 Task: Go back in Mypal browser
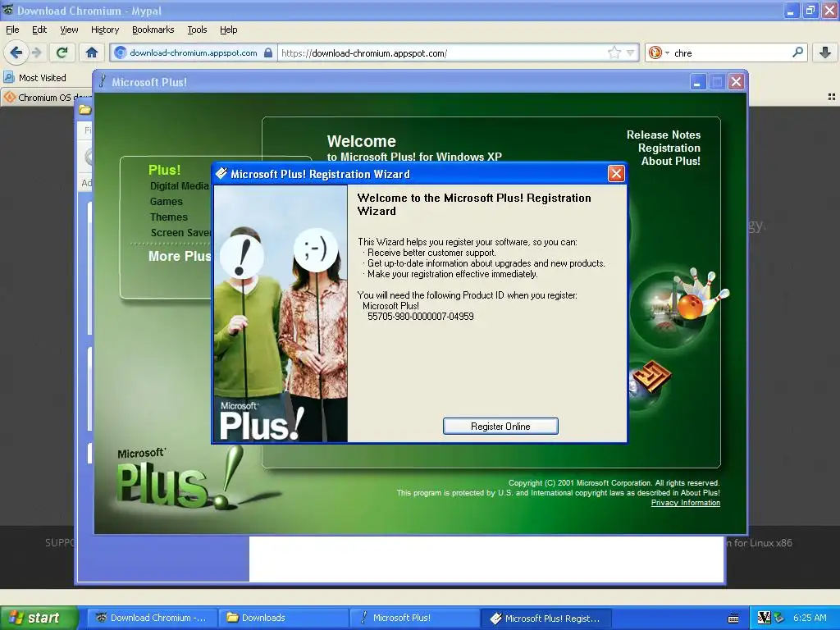tap(16, 52)
